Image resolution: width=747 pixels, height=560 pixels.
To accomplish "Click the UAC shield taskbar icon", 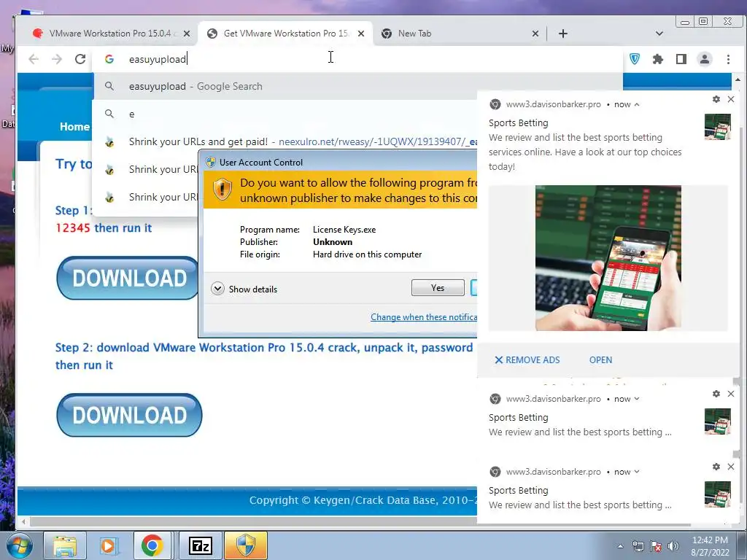I will pos(246,545).
